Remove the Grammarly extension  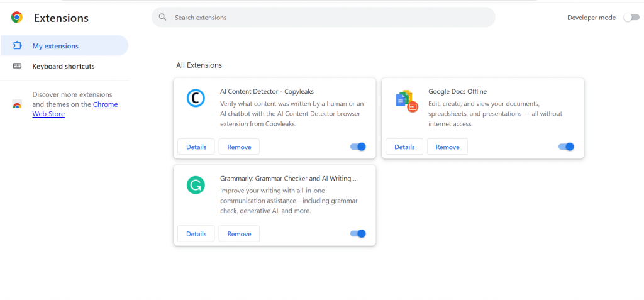239,234
